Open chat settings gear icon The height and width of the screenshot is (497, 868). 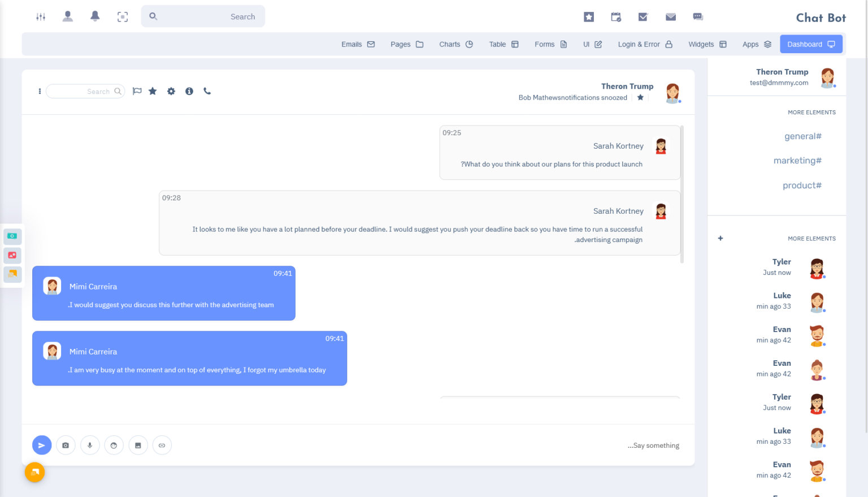pyautogui.click(x=171, y=91)
